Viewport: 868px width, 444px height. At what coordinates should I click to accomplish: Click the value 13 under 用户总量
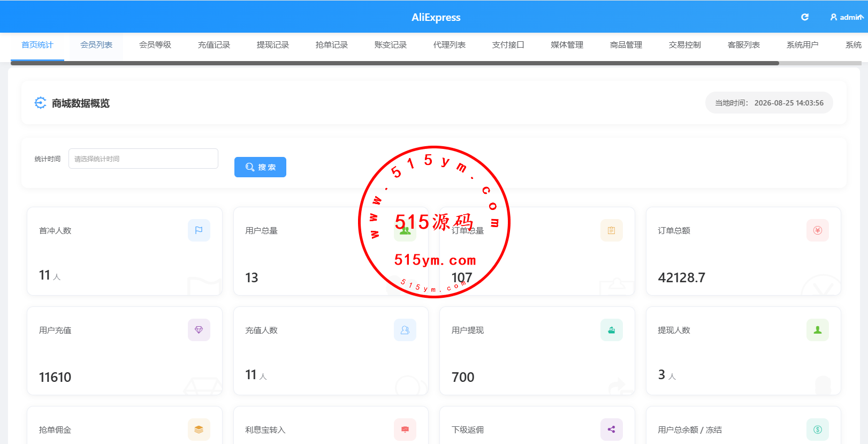click(252, 277)
